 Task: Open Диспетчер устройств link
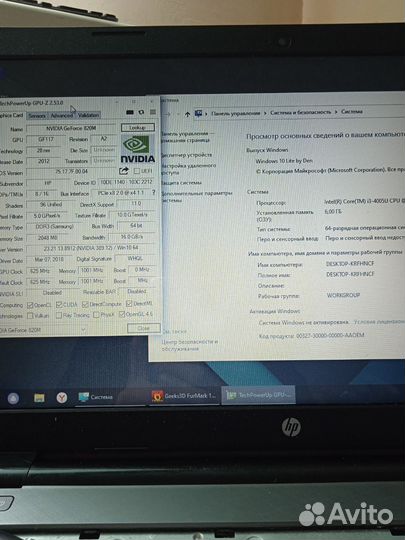click(186, 155)
